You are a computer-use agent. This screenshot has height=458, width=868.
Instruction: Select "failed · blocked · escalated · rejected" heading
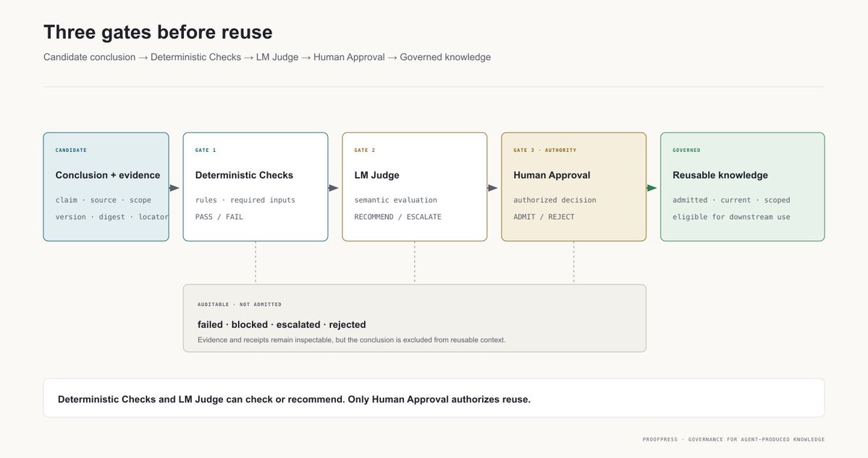pyautogui.click(x=282, y=325)
